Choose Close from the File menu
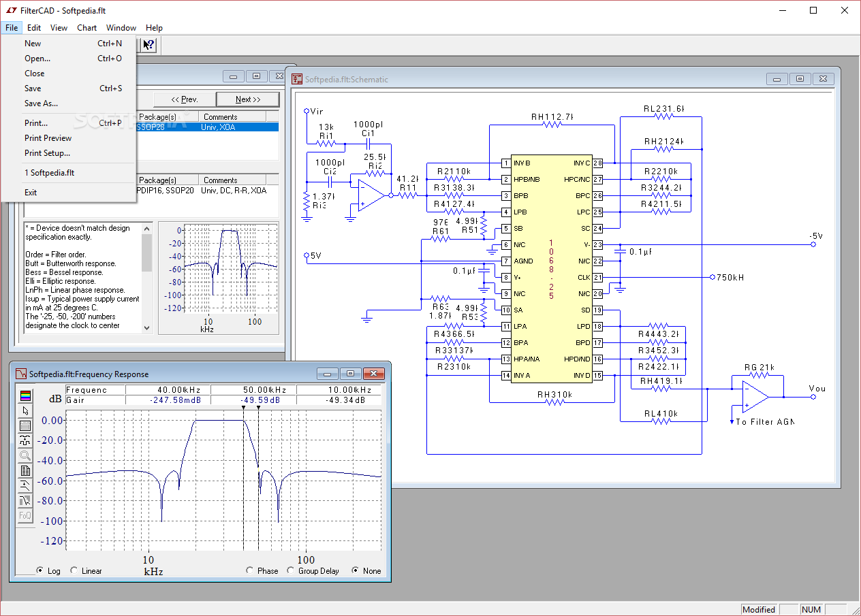Image resolution: width=861 pixels, height=616 pixels. click(69, 74)
